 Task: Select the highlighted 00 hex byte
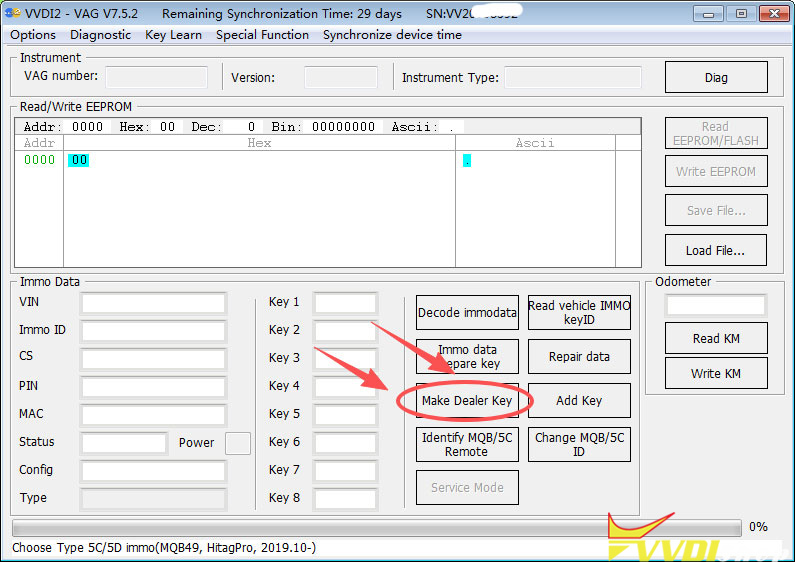click(79, 160)
